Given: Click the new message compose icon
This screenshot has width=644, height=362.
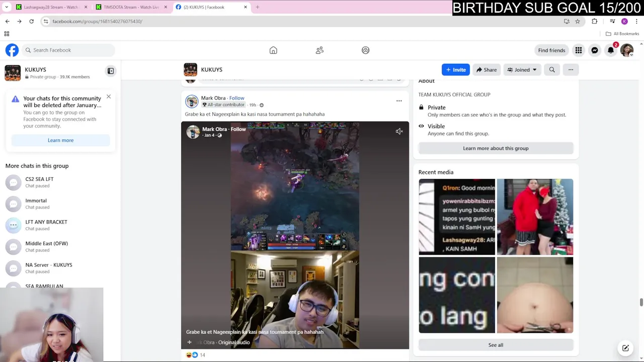Looking at the screenshot, I should pos(625,348).
